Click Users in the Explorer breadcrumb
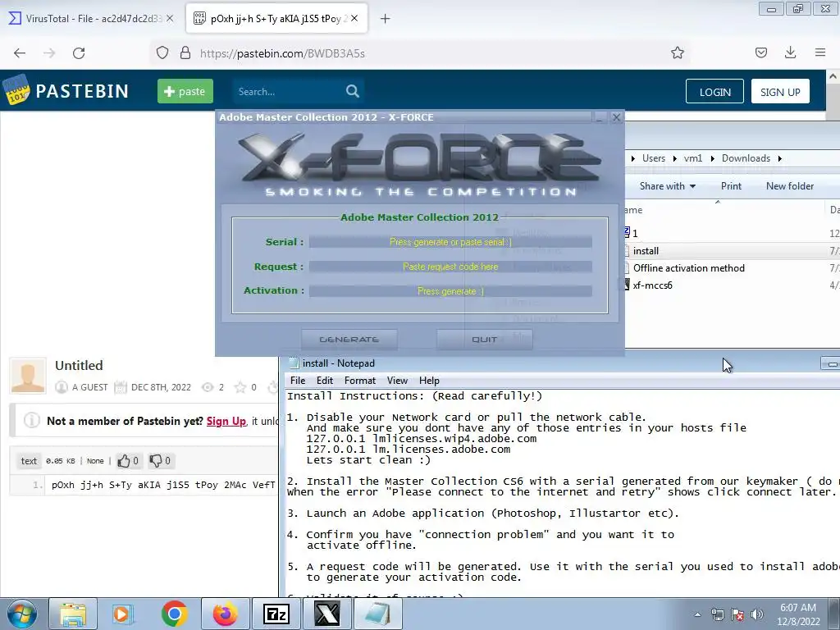 [x=654, y=158]
